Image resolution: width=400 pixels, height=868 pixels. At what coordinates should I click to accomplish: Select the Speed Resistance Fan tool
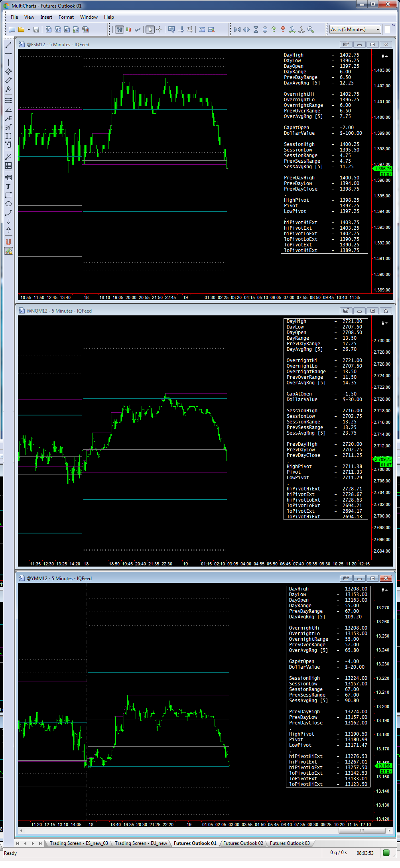[8, 109]
